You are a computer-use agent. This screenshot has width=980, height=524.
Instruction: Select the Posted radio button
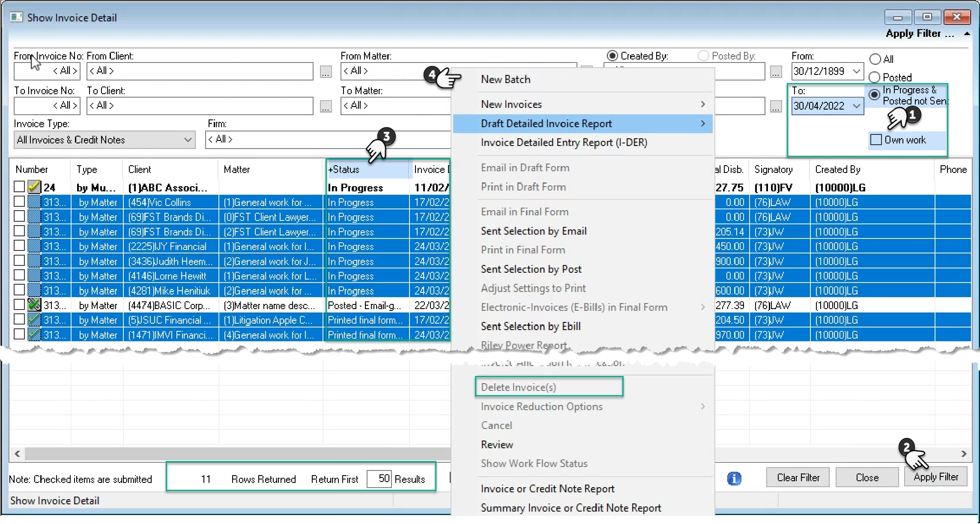[x=874, y=77]
